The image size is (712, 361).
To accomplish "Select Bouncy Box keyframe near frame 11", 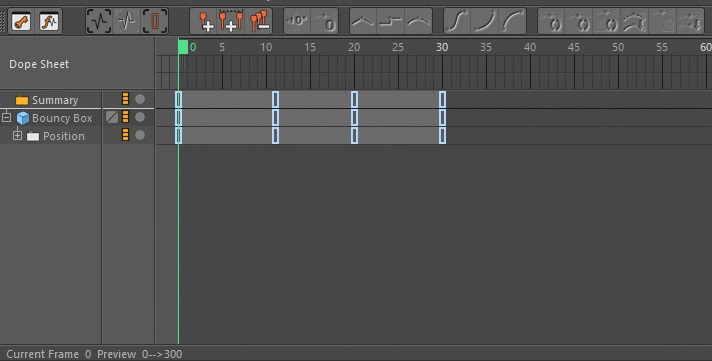I will (x=275, y=118).
